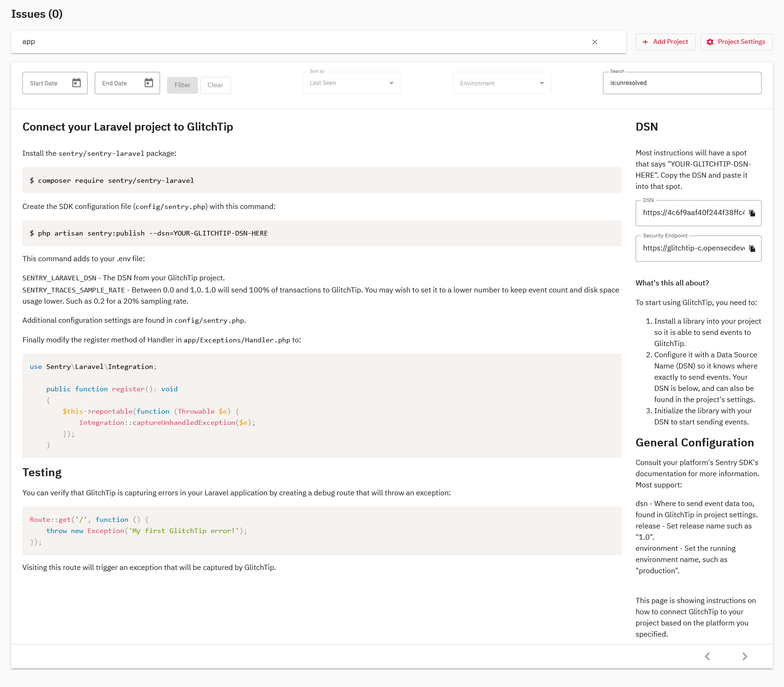Click the DSN sidebar heading

coord(647,127)
